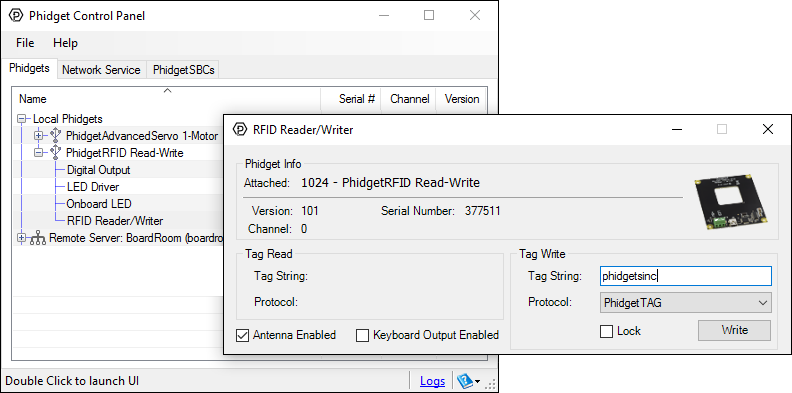Open dropdown arrow next to help icon

pos(477,381)
